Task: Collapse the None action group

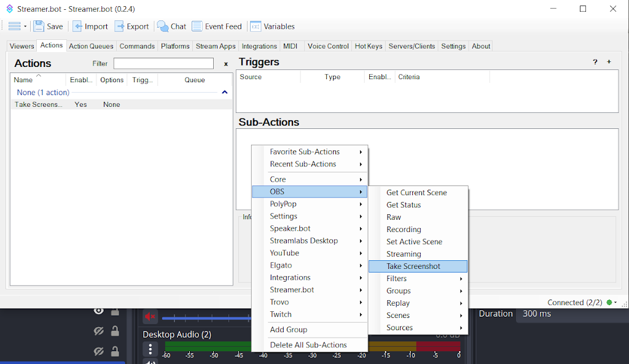Action: (x=224, y=92)
